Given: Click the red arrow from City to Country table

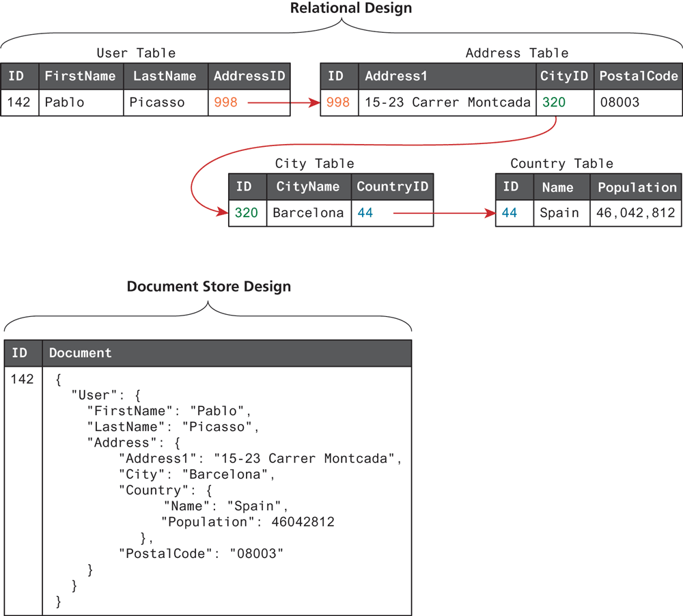Looking at the screenshot, I should click(444, 214).
